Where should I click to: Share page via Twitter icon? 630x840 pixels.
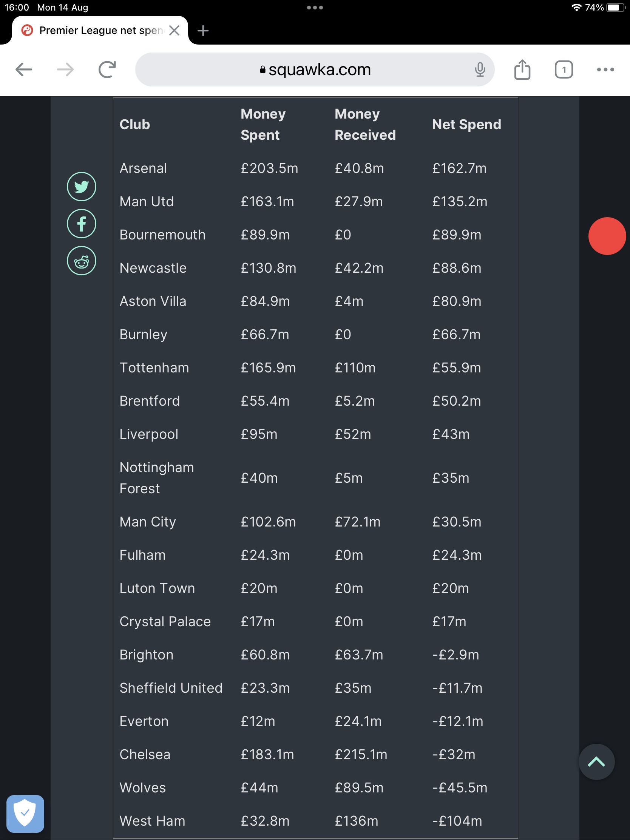81,187
